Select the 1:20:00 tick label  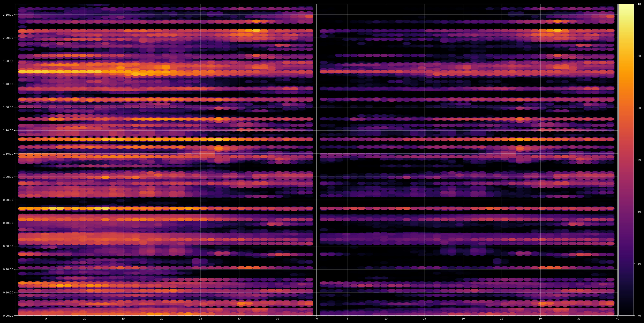(8, 130)
